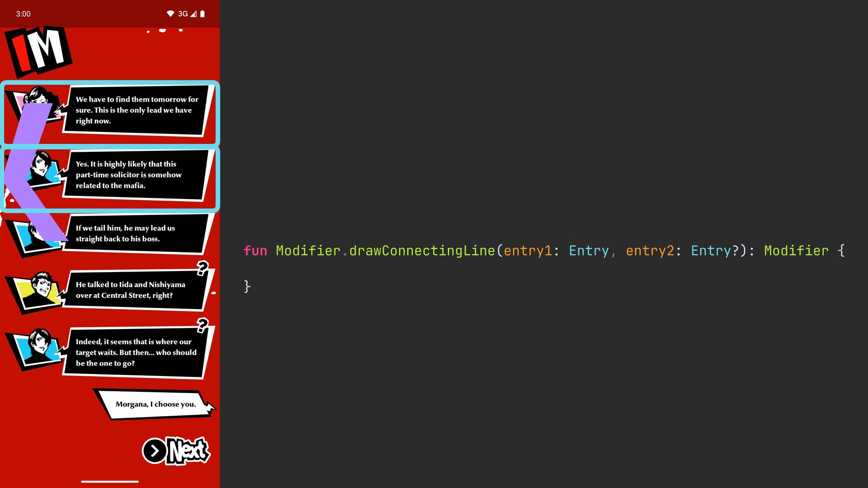Tap the white home gesture bar
Viewport: 868px width, 488px height.
click(x=110, y=482)
